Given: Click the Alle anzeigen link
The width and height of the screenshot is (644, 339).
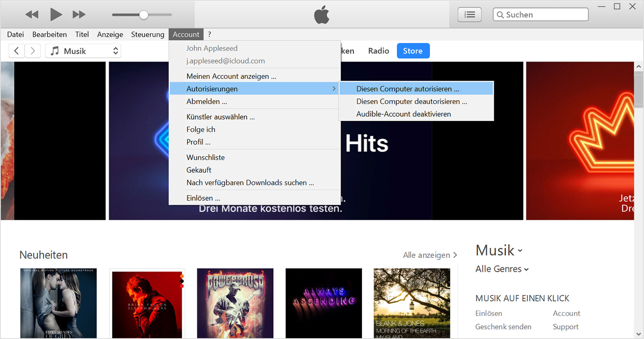Looking at the screenshot, I should pyautogui.click(x=430, y=255).
